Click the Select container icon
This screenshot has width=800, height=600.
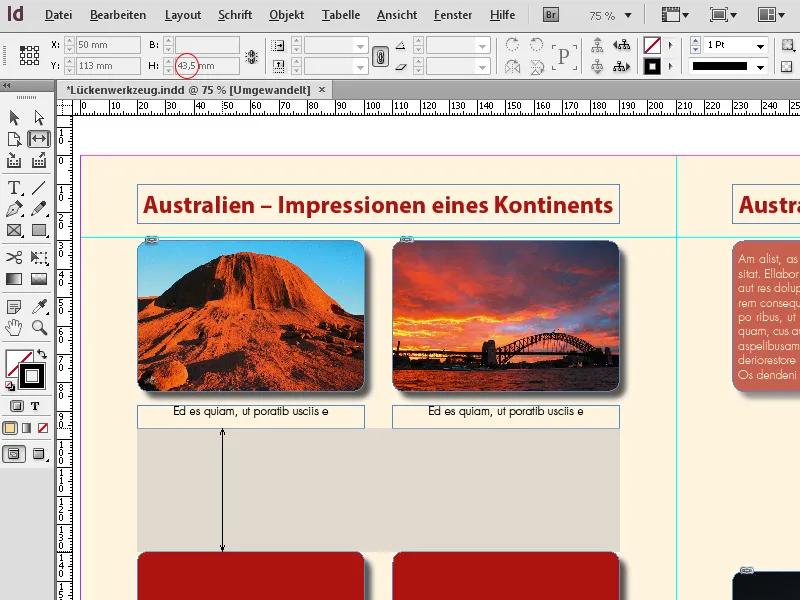point(597,45)
